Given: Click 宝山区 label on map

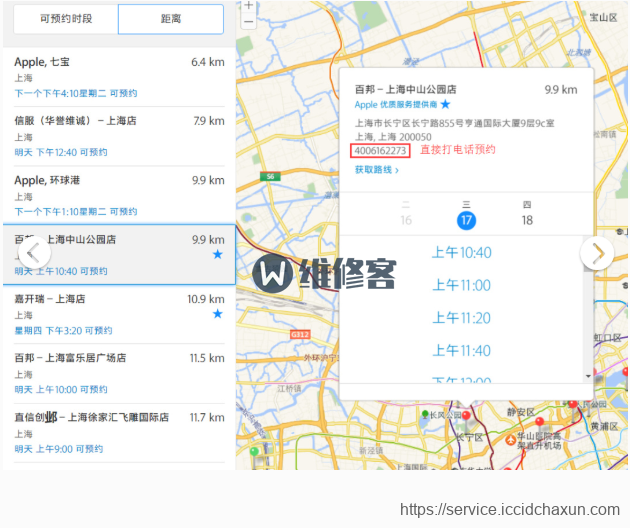Looking at the screenshot, I should (603, 17).
